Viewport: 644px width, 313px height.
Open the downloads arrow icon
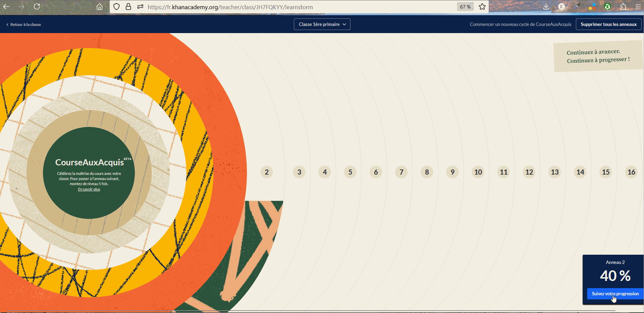[x=546, y=6]
